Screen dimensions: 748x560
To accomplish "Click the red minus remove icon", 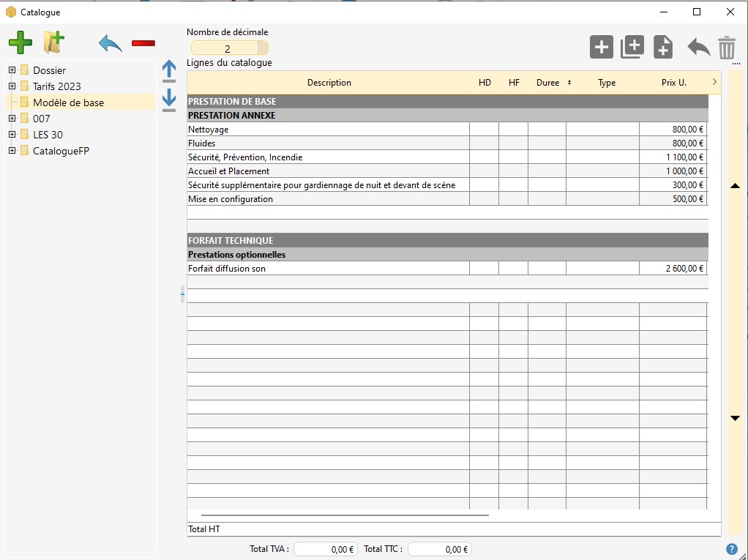I will (143, 43).
